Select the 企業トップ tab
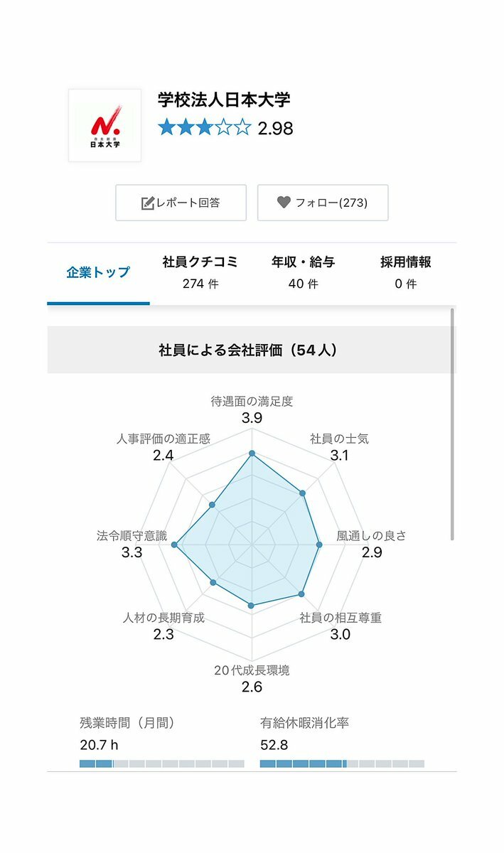504x853 pixels. tap(98, 273)
